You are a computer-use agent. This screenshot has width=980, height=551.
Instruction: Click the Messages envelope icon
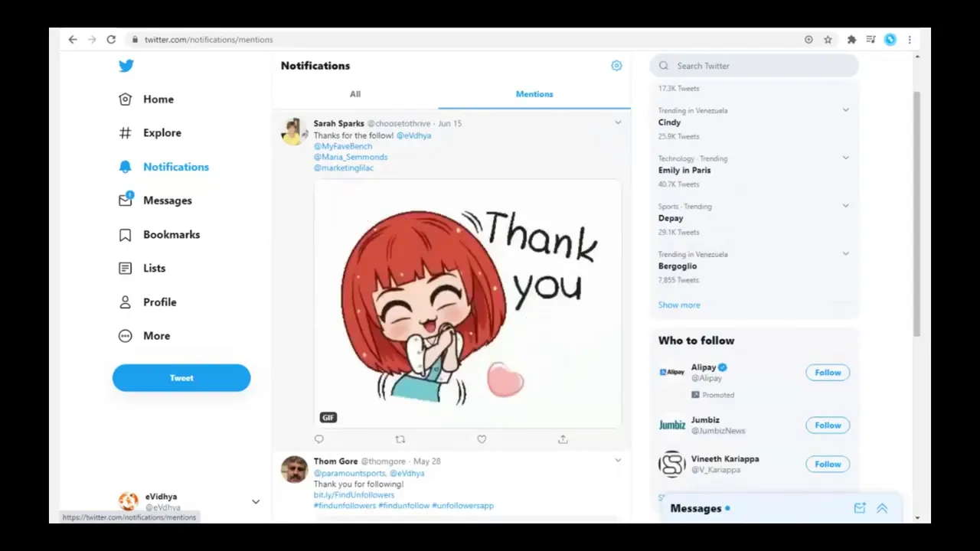click(126, 200)
